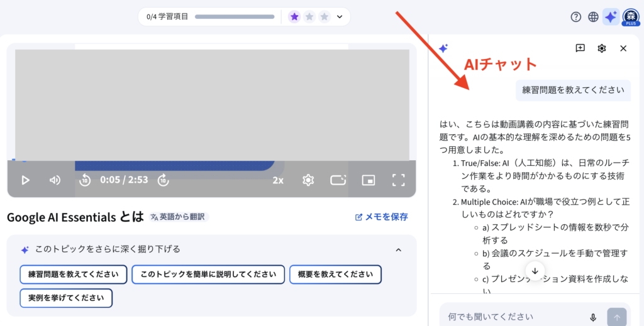The image size is (644, 326).
Task: Click 概要を教えてください button
Action: tap(336, 274)
